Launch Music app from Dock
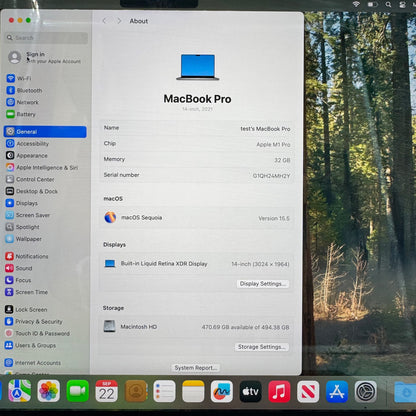This screenshot has width=416, height=416. click(x=279, y=391)
